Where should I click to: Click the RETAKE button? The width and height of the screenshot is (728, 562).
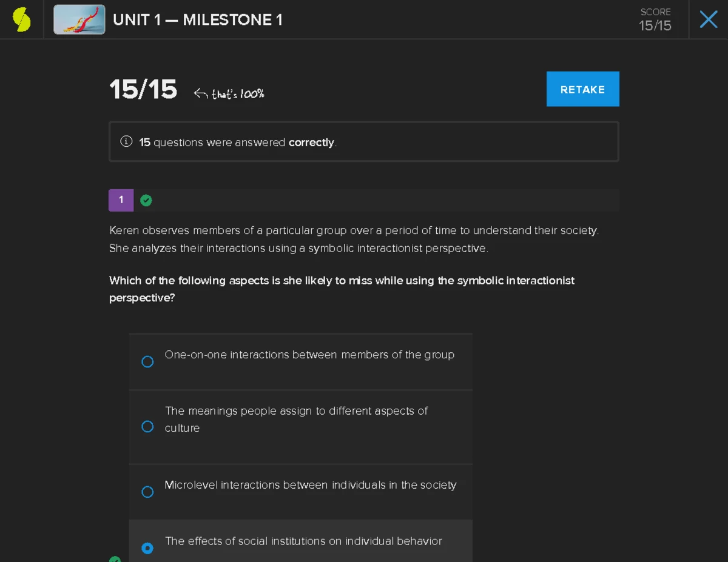pos(582,89)
